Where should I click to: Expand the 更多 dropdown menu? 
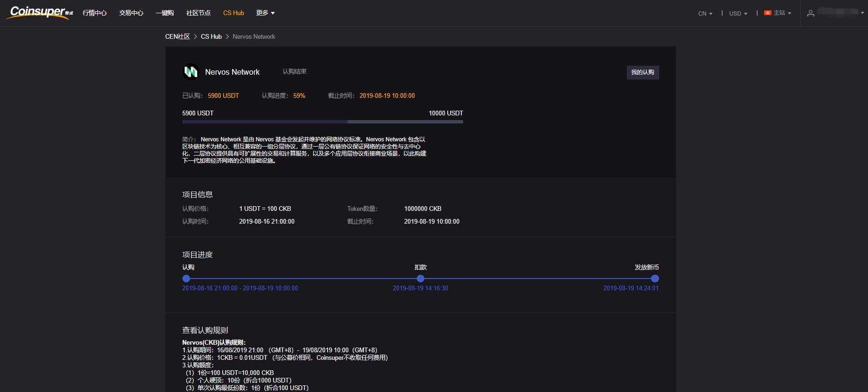[265, 13]
